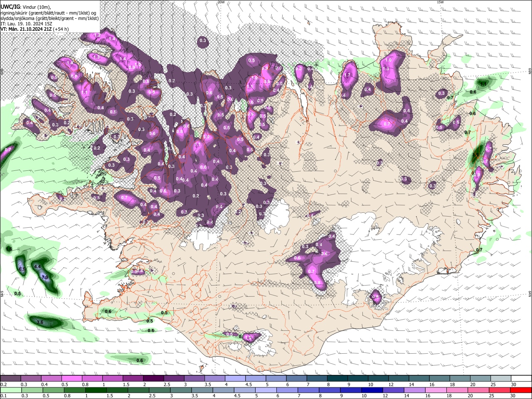Pick the darkest purple 2 swatch, upper scale
This screenshot has width=532, height=399.
(x=153, y=378)
